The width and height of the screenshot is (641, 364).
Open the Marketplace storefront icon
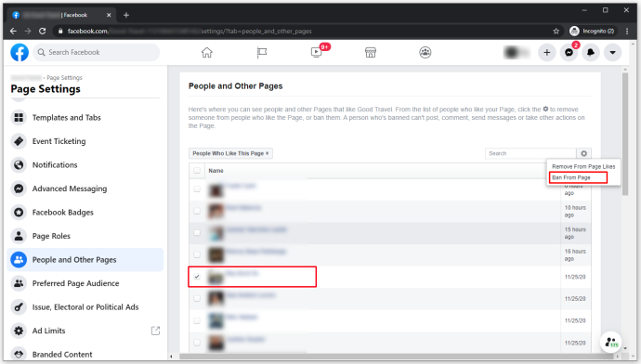point(371,52)
